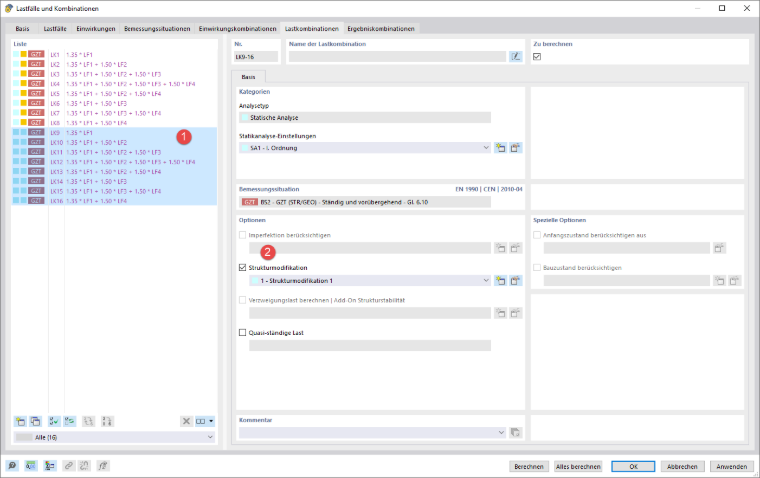The height and width of the screenshot is (478, 760).
Task: Expand list view options dropdown arrow
Action: [211, 421]
